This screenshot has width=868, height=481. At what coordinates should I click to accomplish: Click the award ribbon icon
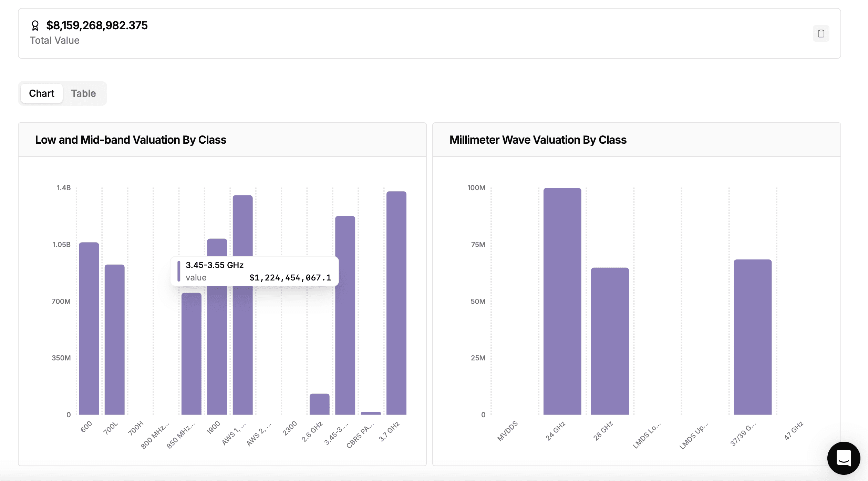(35, 25)
